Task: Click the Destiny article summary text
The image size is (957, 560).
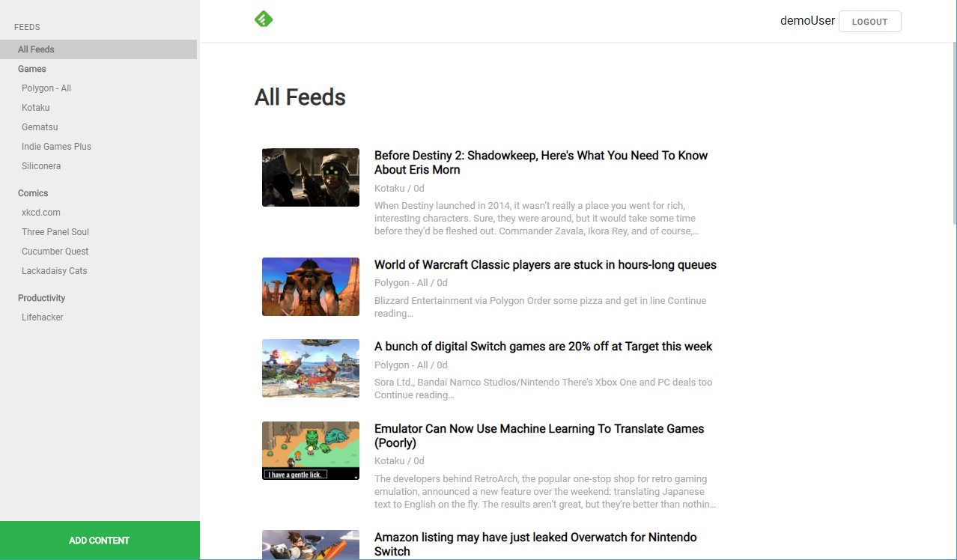Action: (x=537, y=219)
